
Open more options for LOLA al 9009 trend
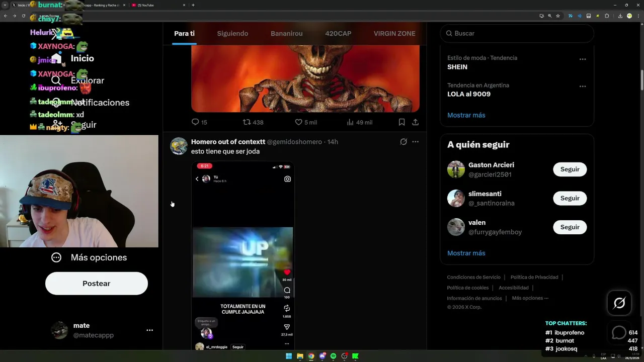tap(583, 86)
